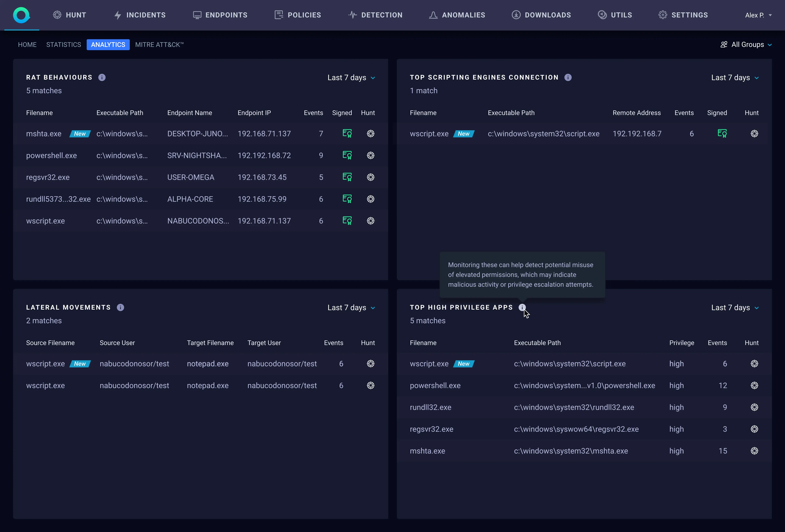The height and width of the screenshot is (532, 785).
Task: Click signed certificate icon in USER-OMEGA row
Action: (x=347, y=177)
